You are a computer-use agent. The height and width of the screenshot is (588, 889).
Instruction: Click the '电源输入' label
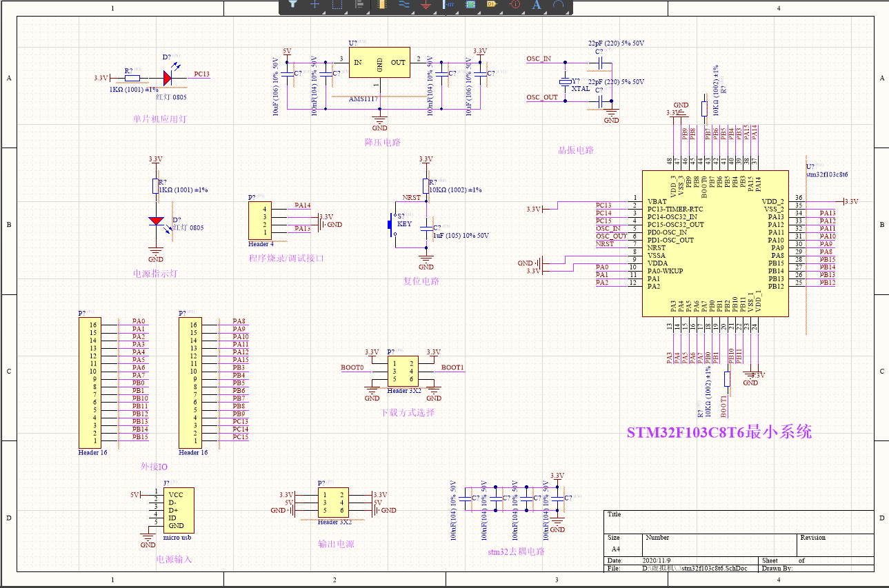click(x=174, y=559)
